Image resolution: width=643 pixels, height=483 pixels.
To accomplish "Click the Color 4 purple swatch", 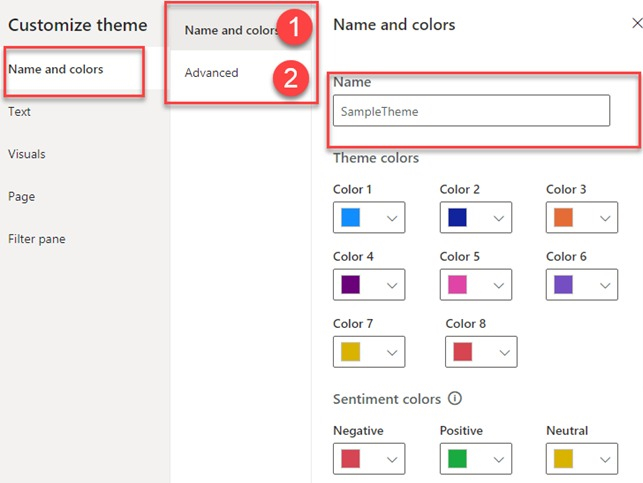I will 351,285.
